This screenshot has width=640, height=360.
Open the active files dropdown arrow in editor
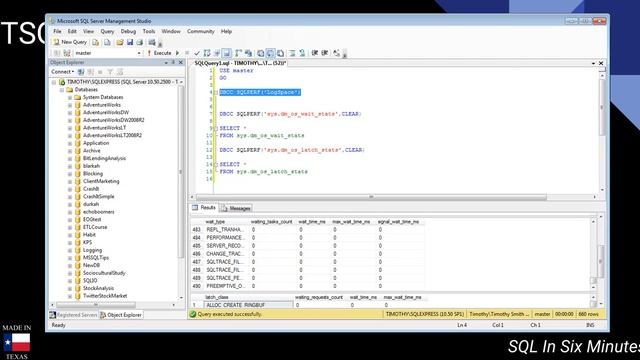(593, 63)
